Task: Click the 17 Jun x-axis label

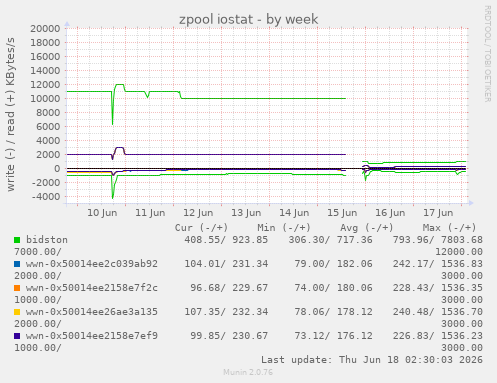Action: [438, 213]
